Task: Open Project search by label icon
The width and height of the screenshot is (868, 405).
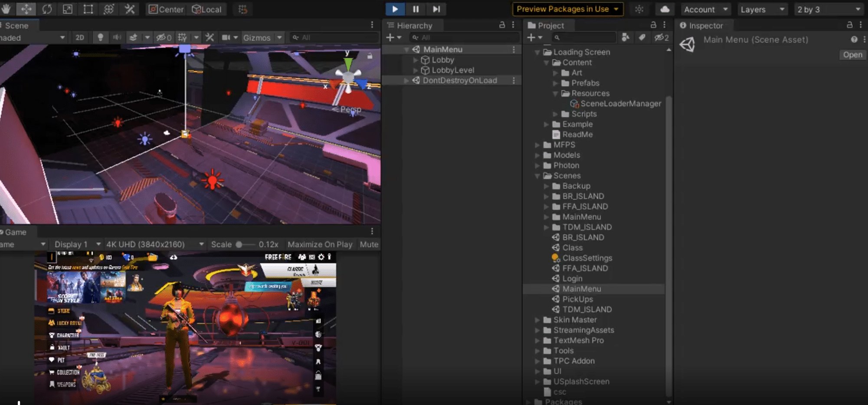Action: pyautogui.click(x=642, y=38)
